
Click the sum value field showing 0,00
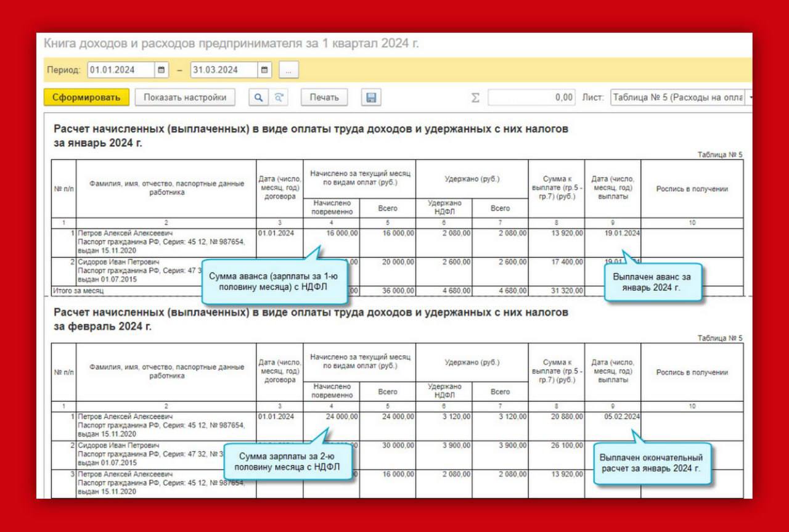pyautogui.click(x=531, y=97)
